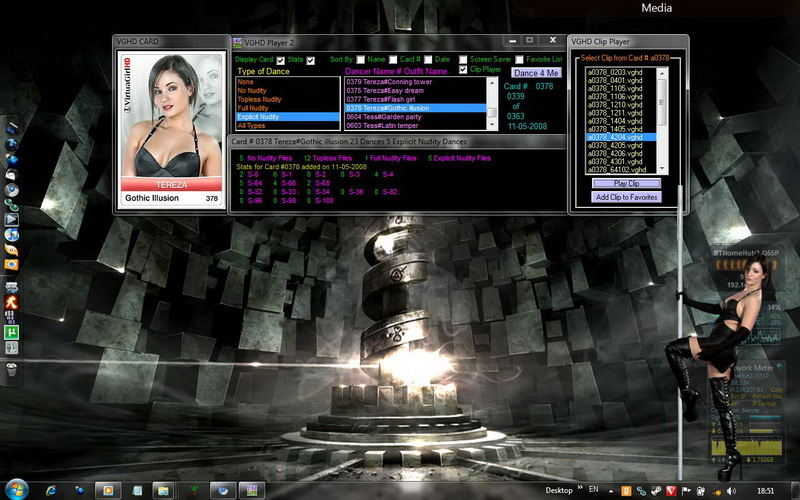The height and width of the screenshot is (500, 800).
Task: Select clip a0378_1405.vghd
Action: [x=621, y=129]
